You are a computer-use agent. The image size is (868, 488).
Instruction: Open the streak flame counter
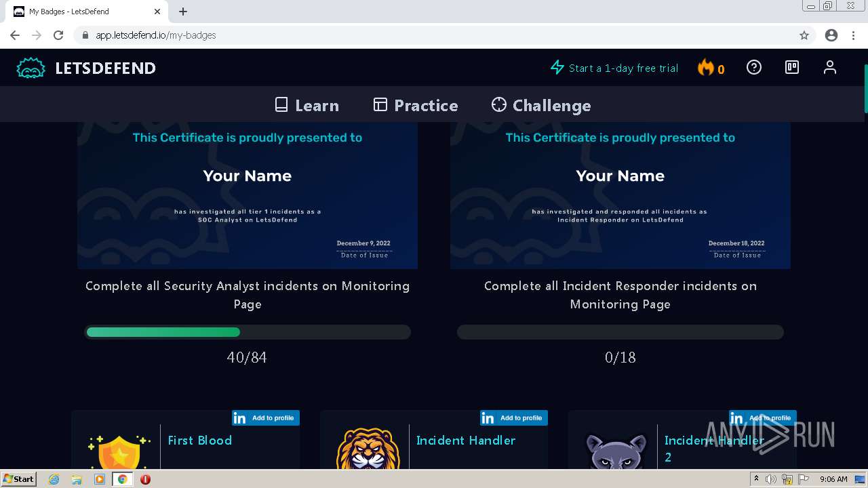[x=711, y=68]
